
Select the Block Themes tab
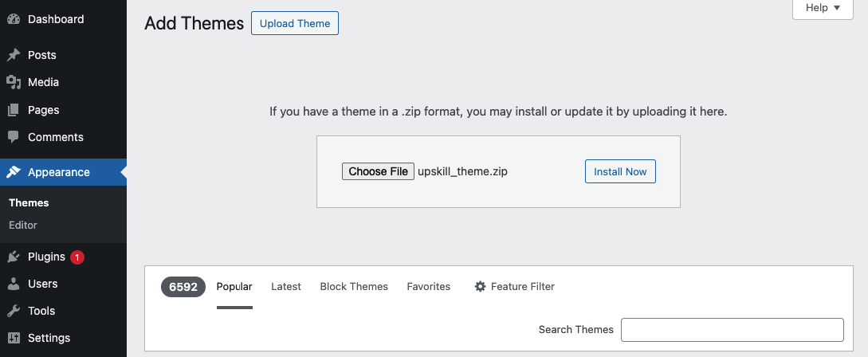point(354,287)
